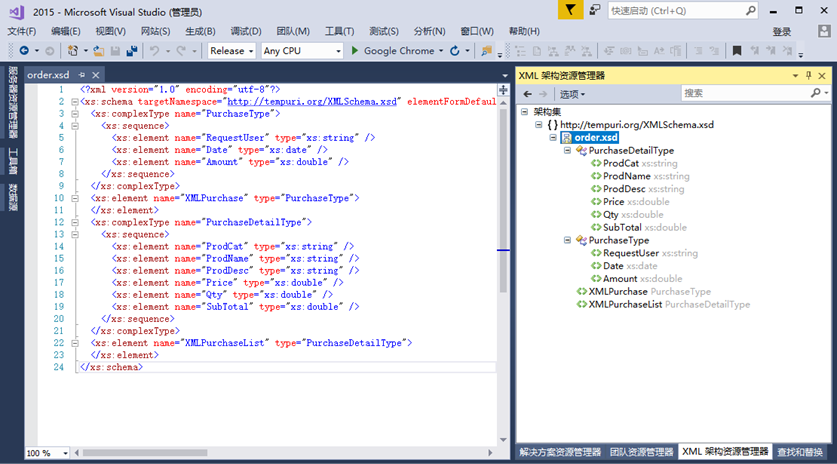This screenshot has height=464, width=837.
Task: Toggle auto-hide pin of XML schema panel
Action: pos(809,75)
